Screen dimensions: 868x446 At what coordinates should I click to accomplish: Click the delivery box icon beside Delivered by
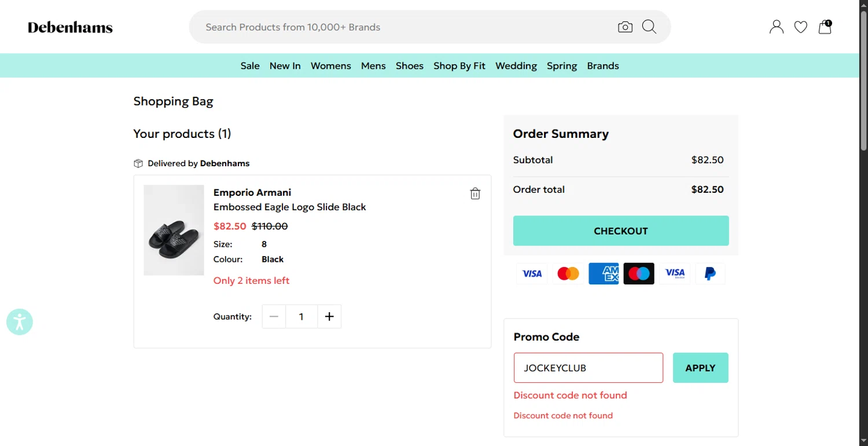pos(138,163)
